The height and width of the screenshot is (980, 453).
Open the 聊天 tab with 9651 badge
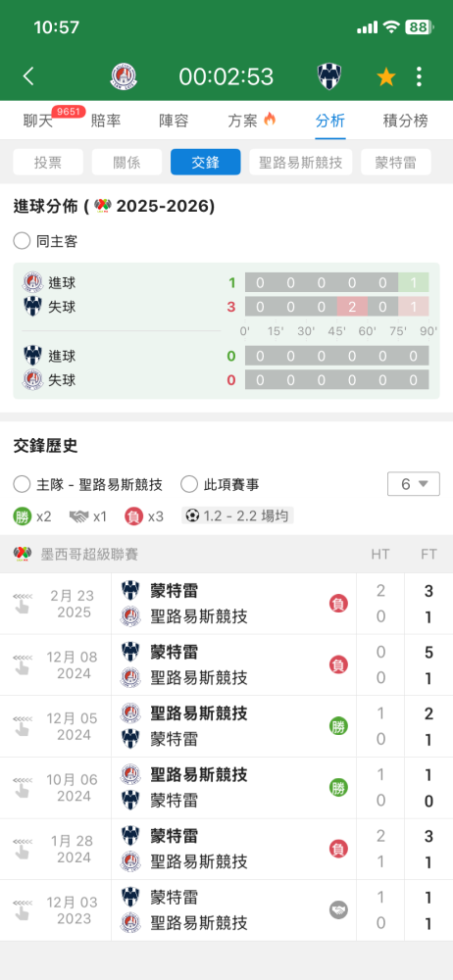pos(37,121)
